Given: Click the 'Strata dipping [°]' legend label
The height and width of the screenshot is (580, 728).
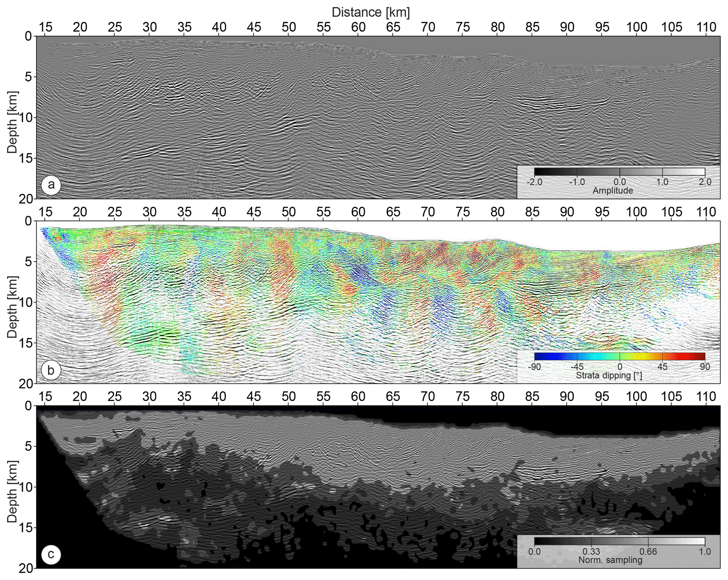Looking at the screenshot, I should click(x=609, y=375).
